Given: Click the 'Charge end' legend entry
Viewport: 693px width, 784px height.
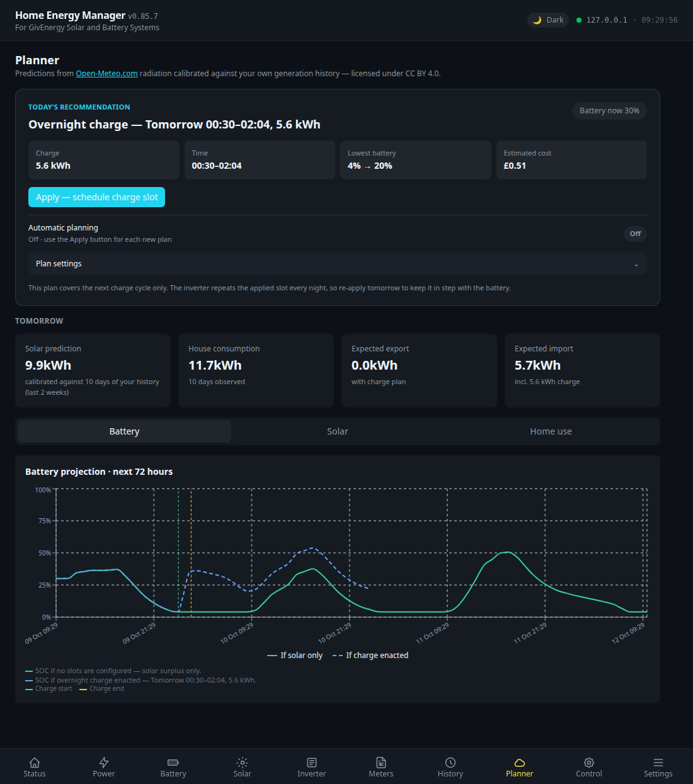Looking at the screenshot, I should [101, 689].
